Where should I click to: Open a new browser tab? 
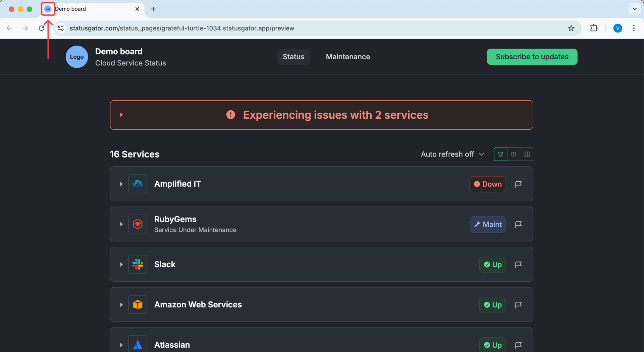point(153,9)
